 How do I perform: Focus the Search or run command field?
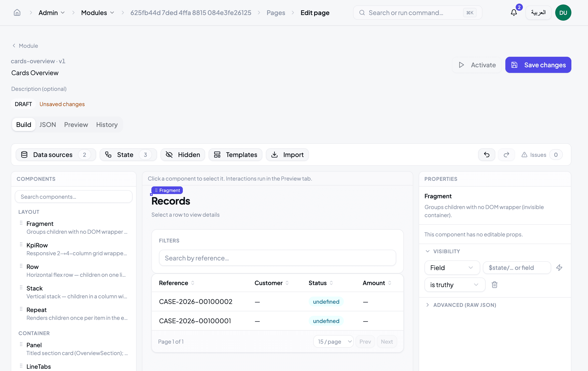point(417,12)
